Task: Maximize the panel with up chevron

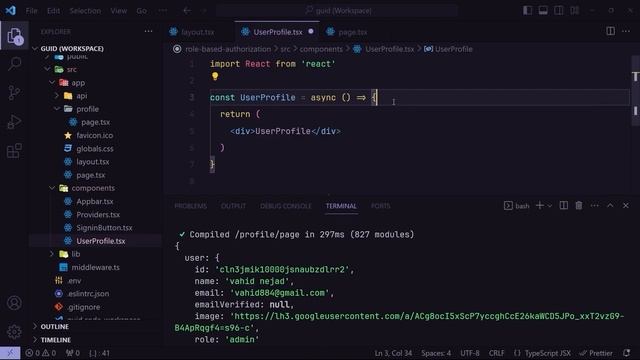Action: 610,206
